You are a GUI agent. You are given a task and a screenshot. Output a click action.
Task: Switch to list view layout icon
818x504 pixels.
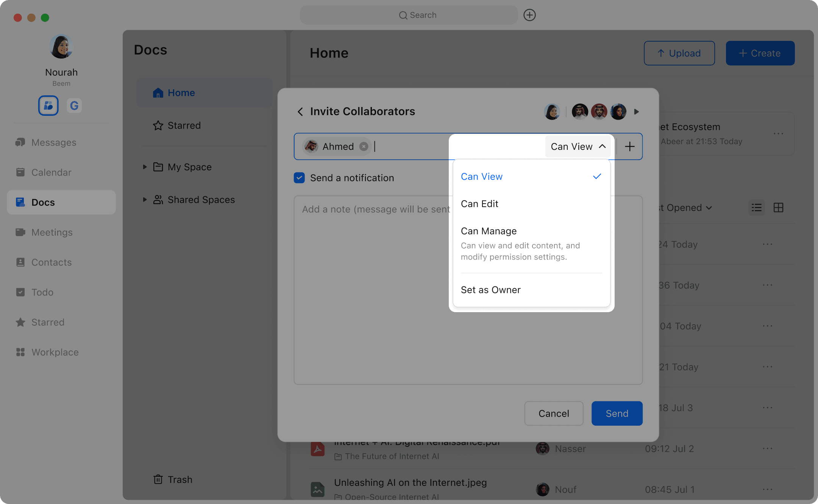(x=756, y=208)
